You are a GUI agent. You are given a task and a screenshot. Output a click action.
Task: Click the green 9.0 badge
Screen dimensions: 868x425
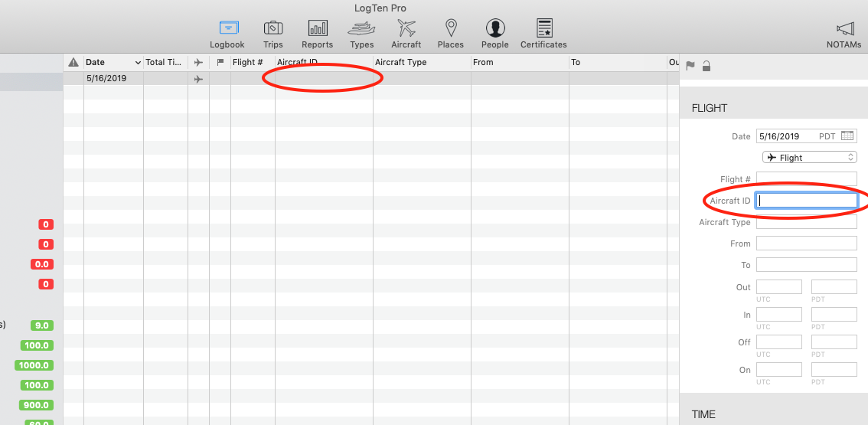coord(42,325)
